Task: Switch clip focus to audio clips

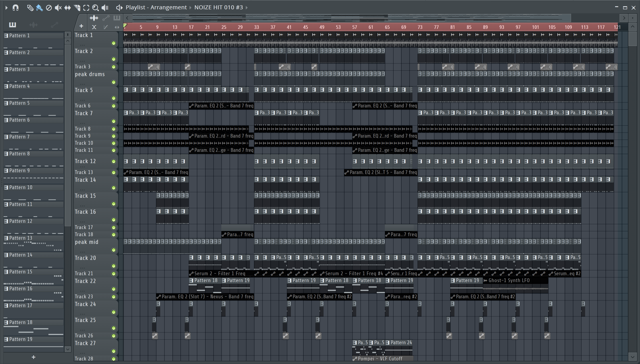Action: (x=94, y=18)
